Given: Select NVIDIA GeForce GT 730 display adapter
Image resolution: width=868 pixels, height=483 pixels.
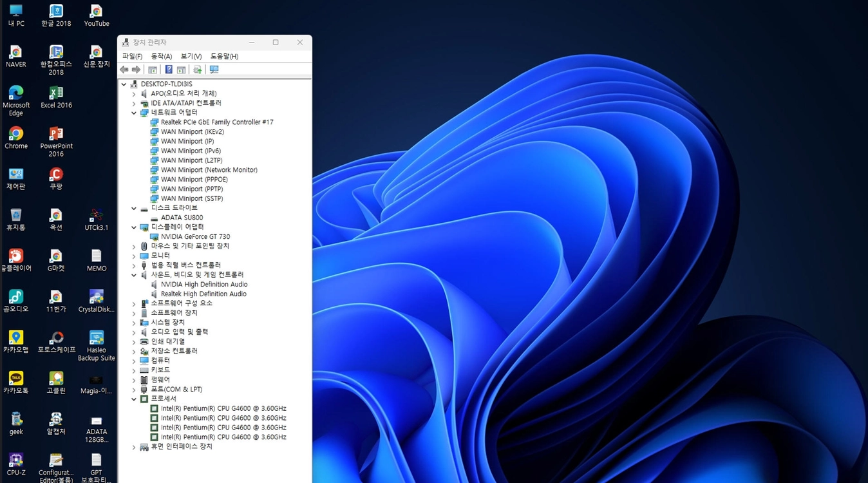Looking at the screenshot, I should coord(195,236).
